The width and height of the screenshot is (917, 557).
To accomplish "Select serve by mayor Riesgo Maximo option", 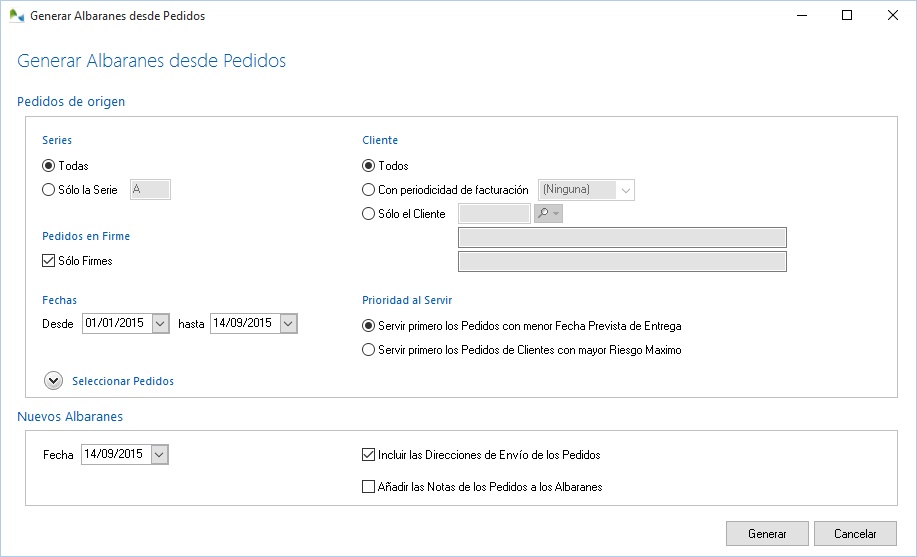I will point(369,351).
